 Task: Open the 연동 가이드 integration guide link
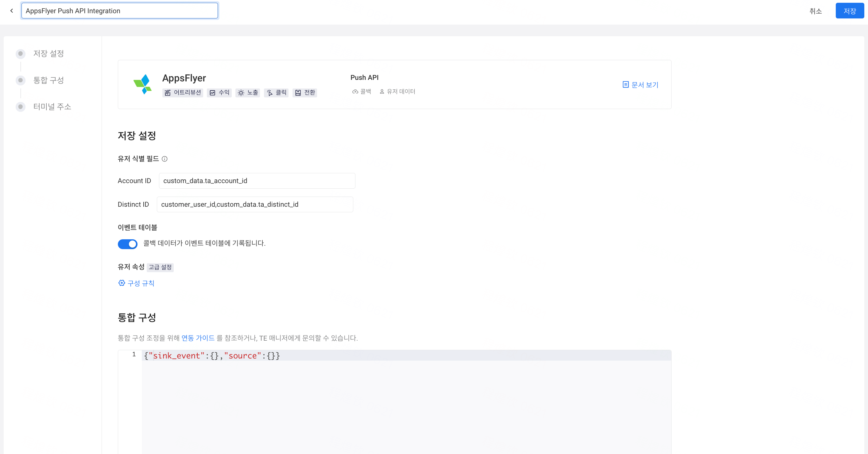click(x=198, y=338)
